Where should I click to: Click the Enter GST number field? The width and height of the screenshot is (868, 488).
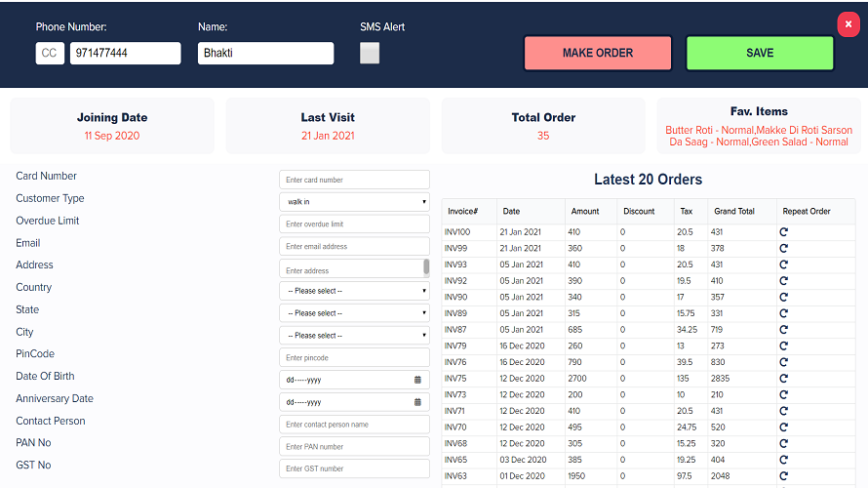coord(354,468)
